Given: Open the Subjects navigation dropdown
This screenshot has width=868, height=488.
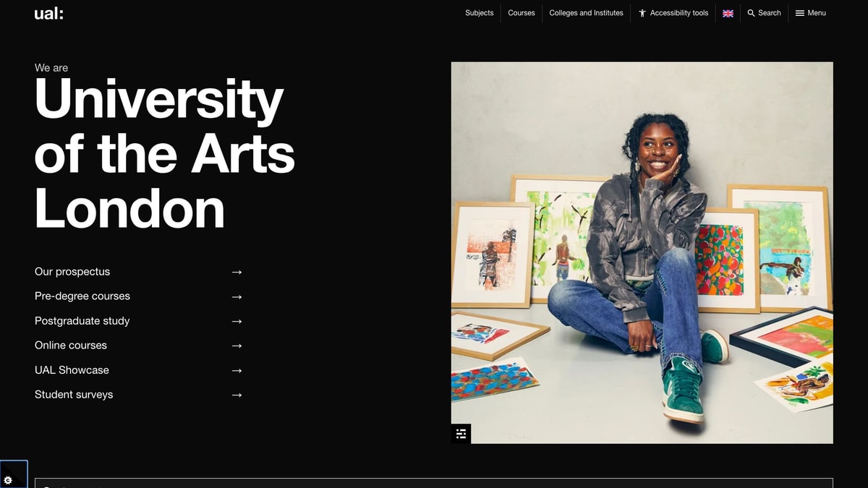Looking at the screenshot, I should coord(479,13).
